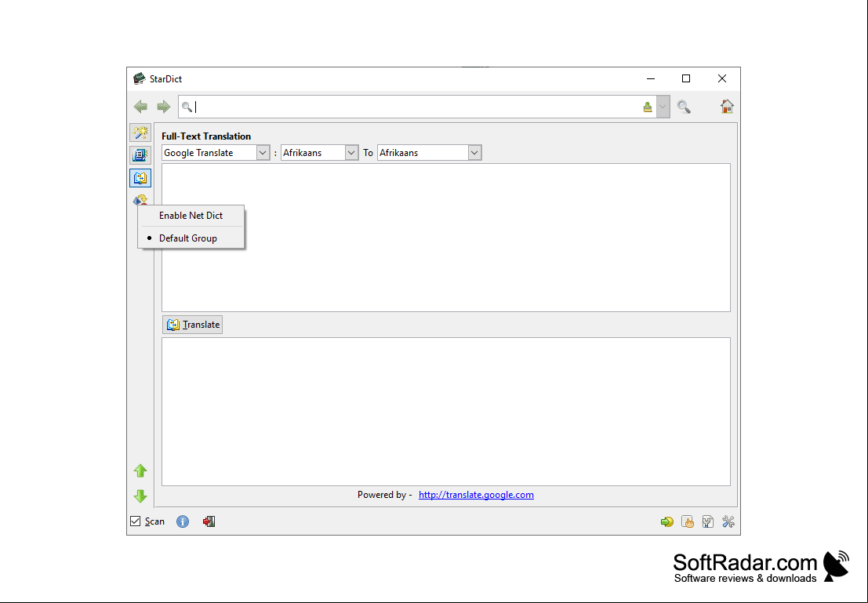Image resolution: width=868 pixels, height=603 pixels.
Task: Click into the top search input field
Action: [x=418, y=107]
